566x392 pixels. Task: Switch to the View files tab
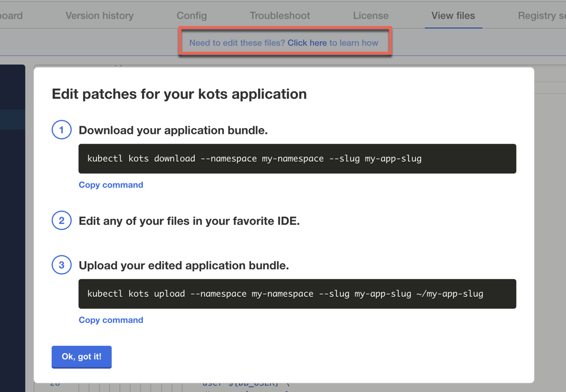pos(453,16)
